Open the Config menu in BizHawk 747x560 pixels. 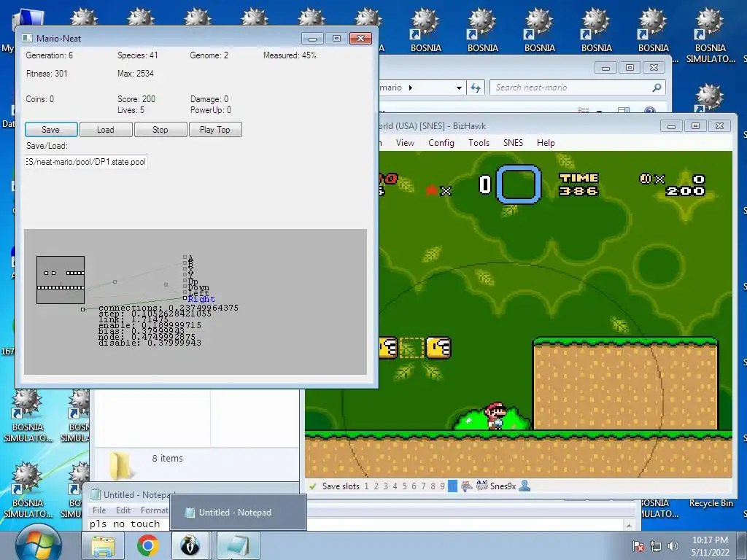(x=441, y=143)
